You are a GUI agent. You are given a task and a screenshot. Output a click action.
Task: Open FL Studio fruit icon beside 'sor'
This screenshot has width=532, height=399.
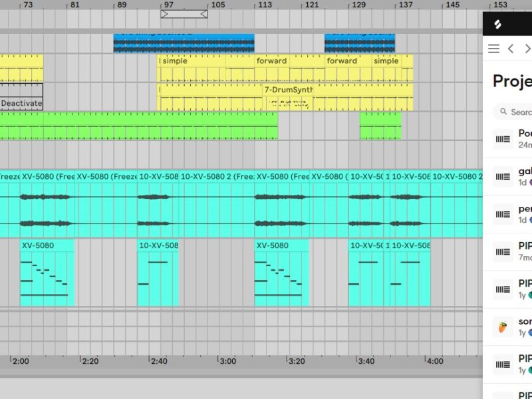(x=503, y=327)
